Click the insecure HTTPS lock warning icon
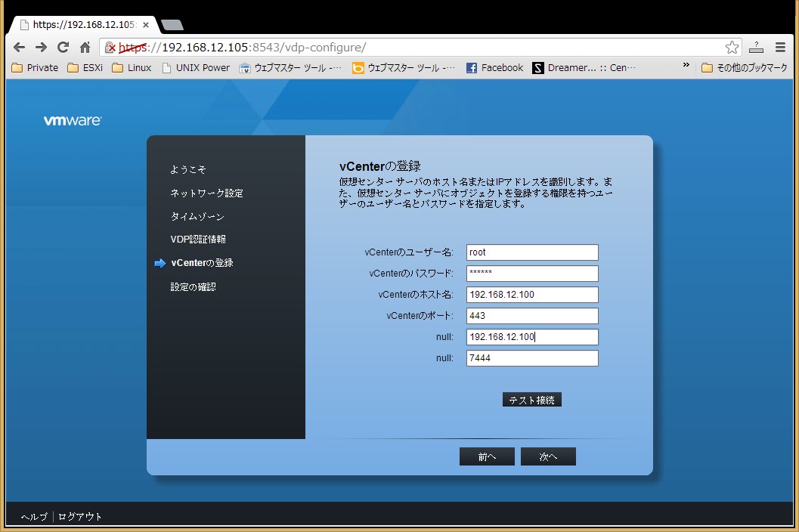Image resolution: width=799 pixels, height=532 pixels. coord(110,48)
